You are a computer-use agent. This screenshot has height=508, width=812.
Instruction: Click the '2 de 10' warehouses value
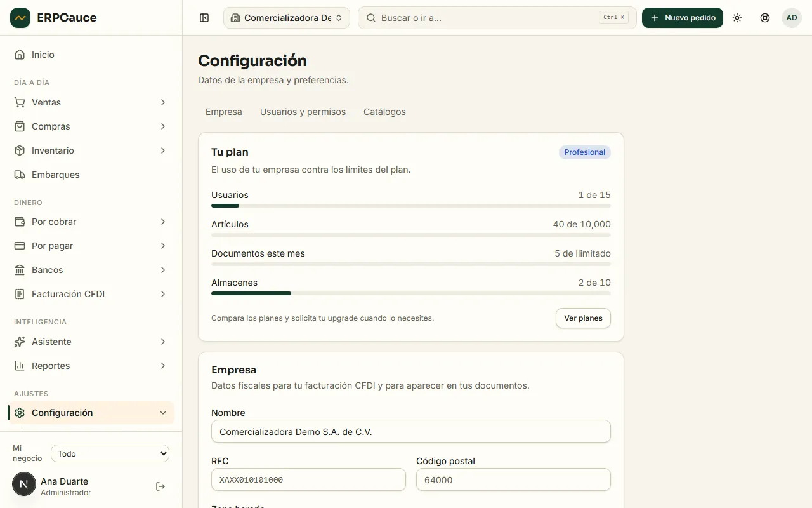coord(594,283)
